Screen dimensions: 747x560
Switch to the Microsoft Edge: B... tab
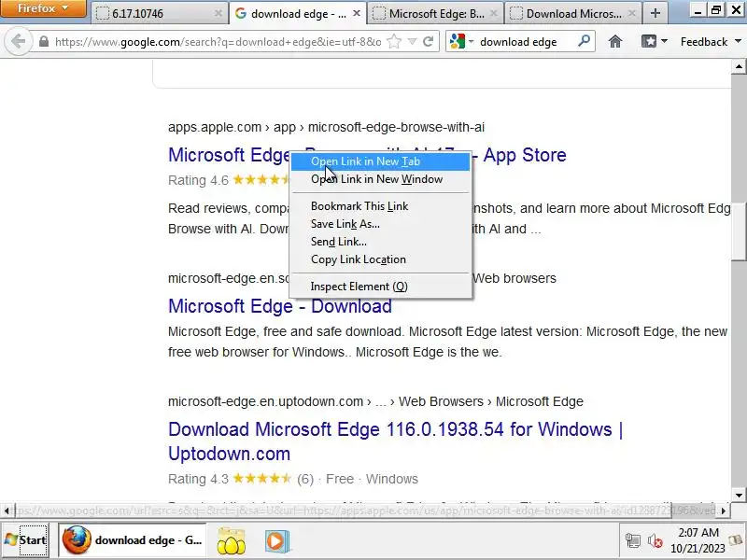[435, 14]
